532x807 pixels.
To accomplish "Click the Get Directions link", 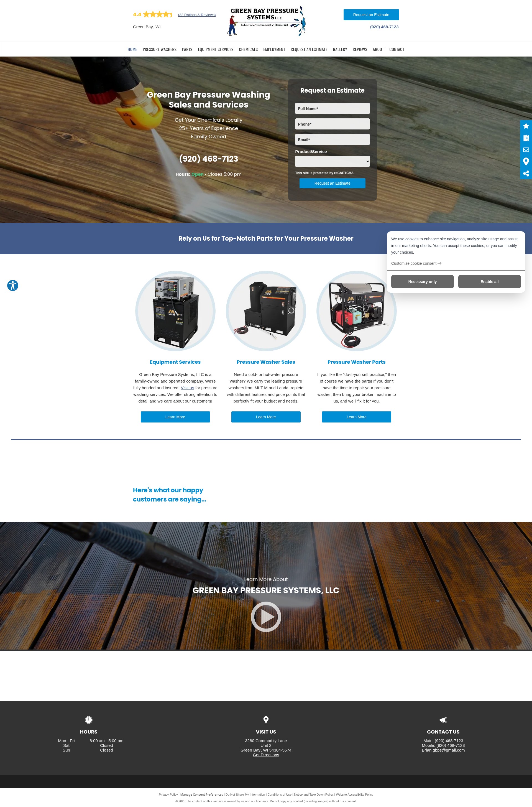I will [x=266, y=755].
